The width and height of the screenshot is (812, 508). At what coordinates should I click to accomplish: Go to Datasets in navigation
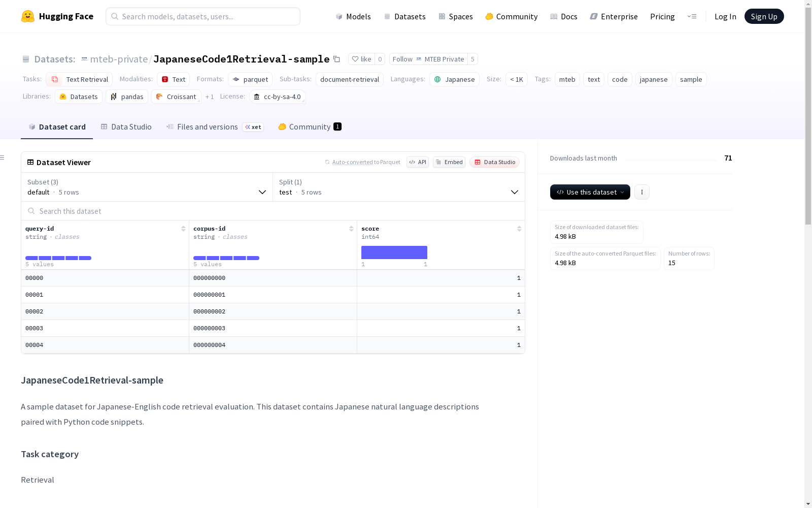pos(404,16)
